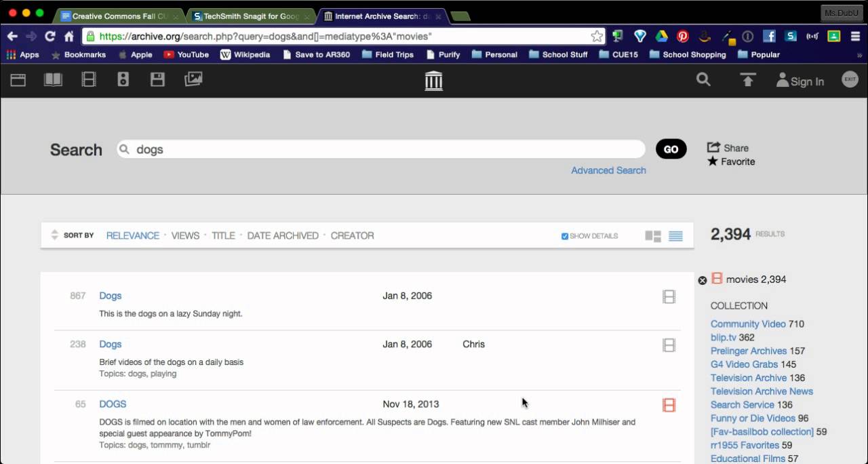The width and height of the screenshot is (868, 464).
Task: Click Google Classroom extension icon
Action: pyautogui.click(x=833, y=36)
